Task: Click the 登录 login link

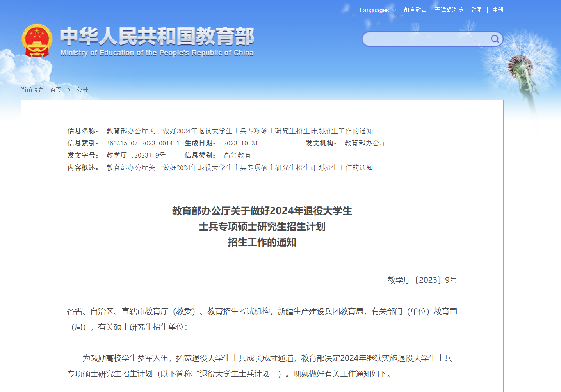Action: pyautogui.click(x=476, y=10)
